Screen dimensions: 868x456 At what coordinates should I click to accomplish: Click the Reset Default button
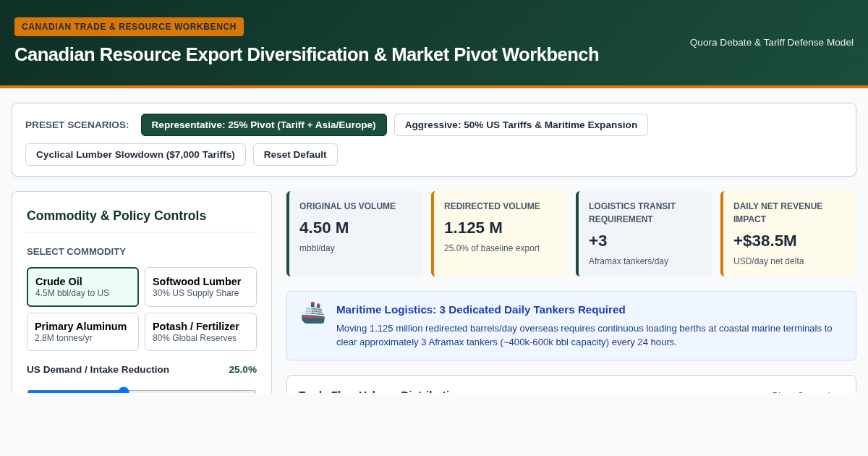[x=295, y=154]
